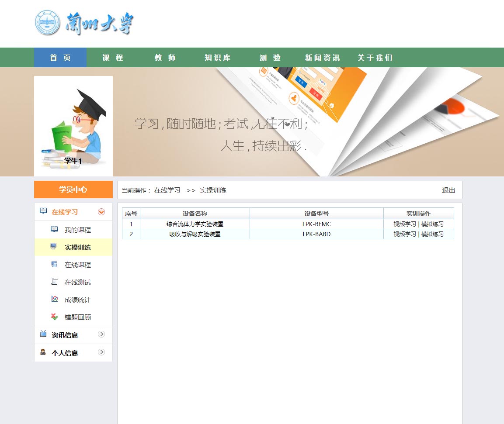Go to the 知识库 navigation tab
The height and width of the screenshot is (424, 504).
pos(217,58)
